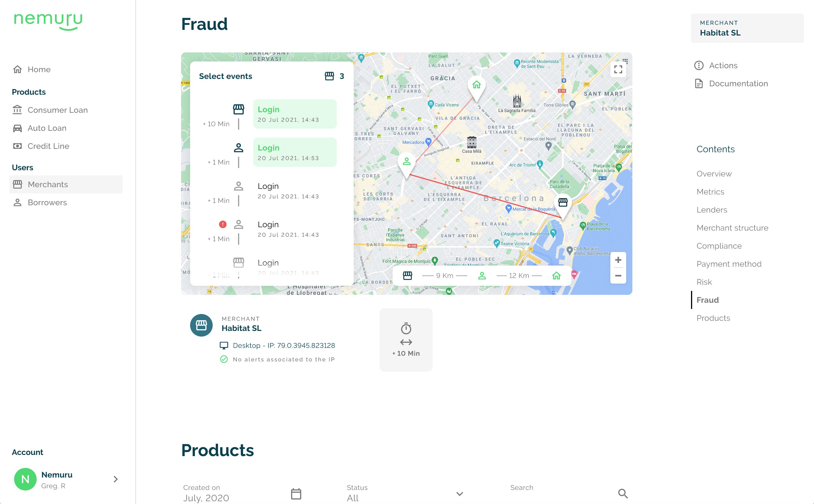Jump to Compliance in the Contents list
This screenshot has height=504, width=814.
(x=719, y=246)
